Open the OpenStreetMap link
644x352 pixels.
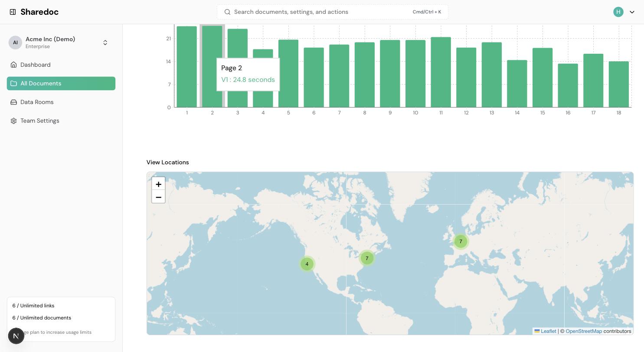click(584, 331)
